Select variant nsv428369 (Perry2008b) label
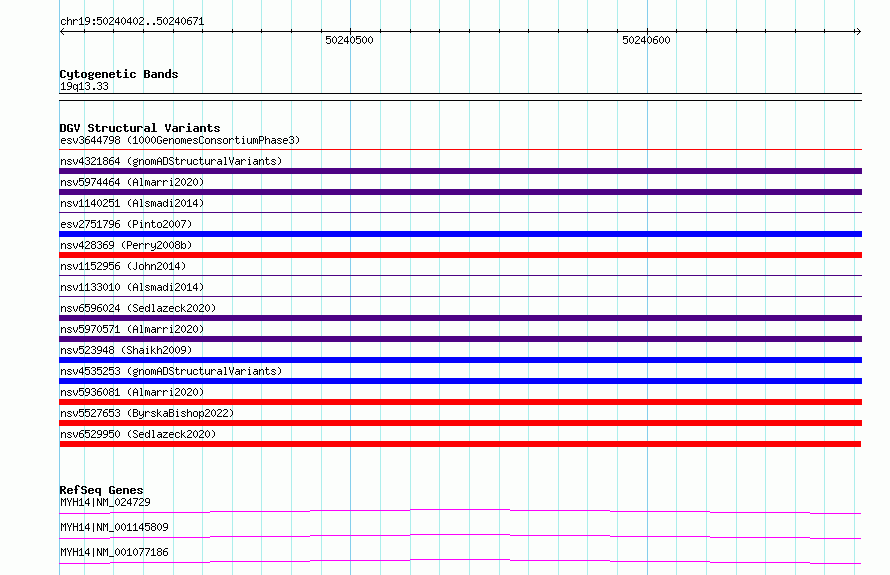Image resolution: width=890 pixels, height=575 pixels. click(x=126, y=245)
